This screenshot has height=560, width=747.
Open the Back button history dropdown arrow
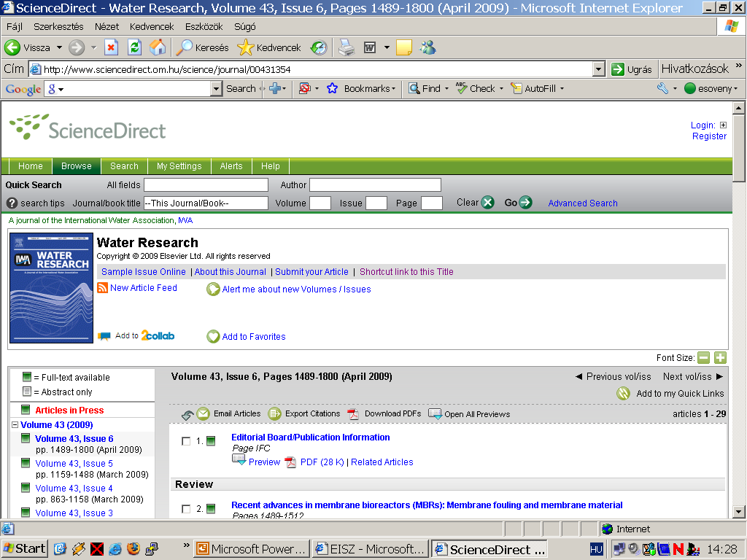[59, 47]
